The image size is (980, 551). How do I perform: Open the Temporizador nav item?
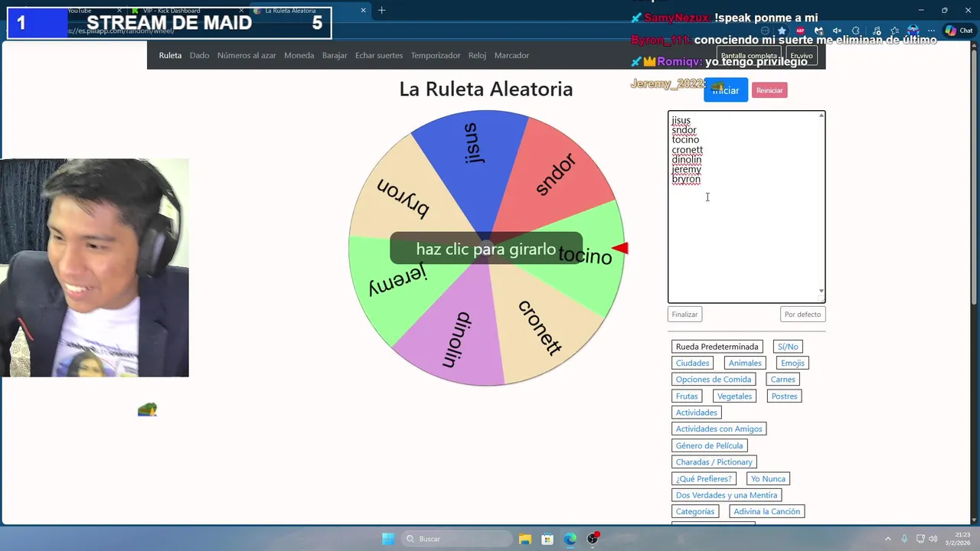tap(436, 55)
